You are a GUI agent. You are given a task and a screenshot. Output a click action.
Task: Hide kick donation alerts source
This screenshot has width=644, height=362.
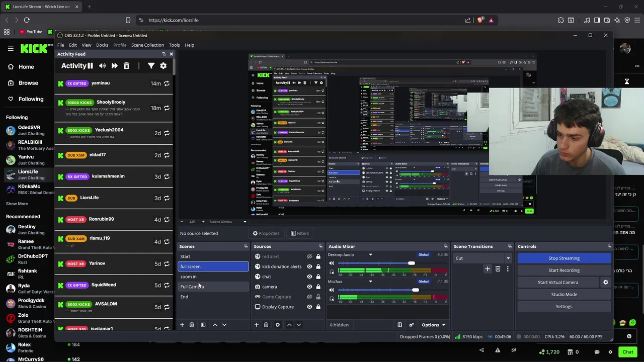point(309,266)
